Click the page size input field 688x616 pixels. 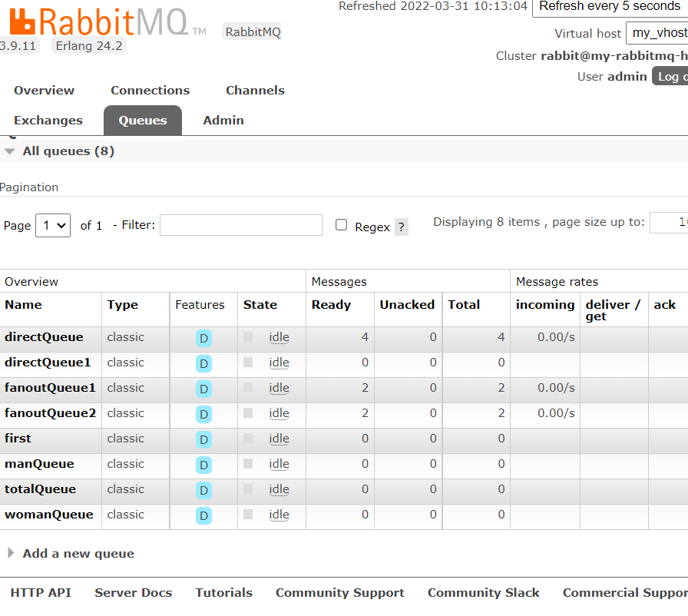click(669, 223)
